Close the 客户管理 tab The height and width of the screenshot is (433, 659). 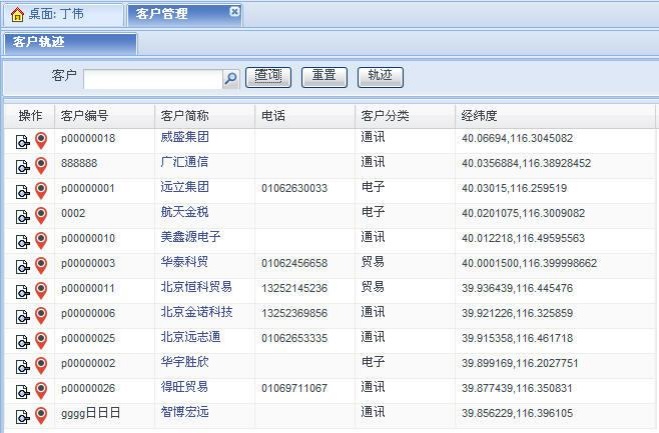pyautogui.click(x=234, y=12)
